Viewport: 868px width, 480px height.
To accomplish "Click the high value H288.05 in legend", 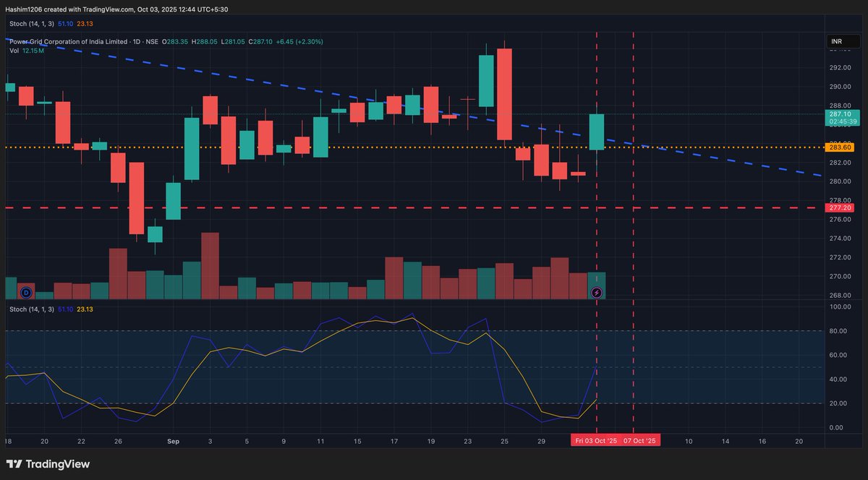I will 205,42.
